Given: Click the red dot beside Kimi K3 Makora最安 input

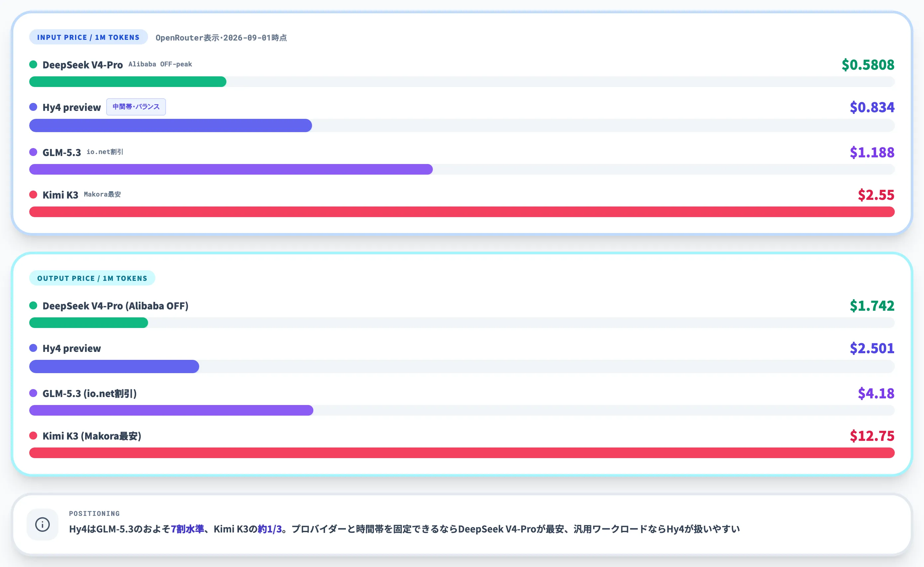Looking at the screenshot, I should (x=34, y=195).
